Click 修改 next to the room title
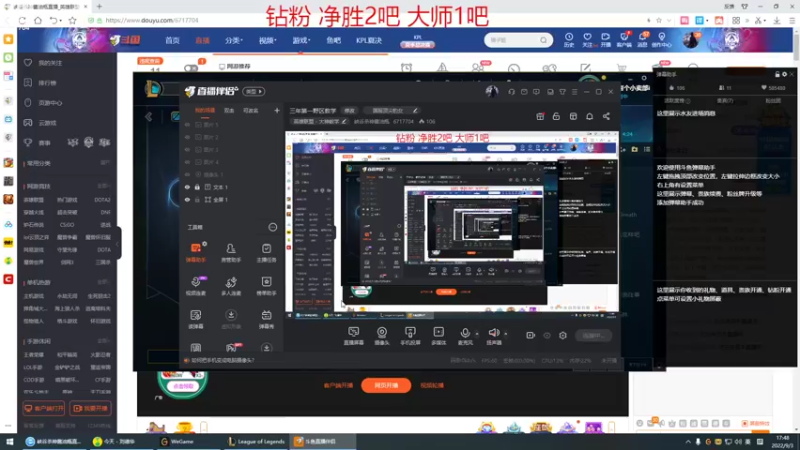The width and height of the screenshot is (800, 450). (x=349, y=110)
